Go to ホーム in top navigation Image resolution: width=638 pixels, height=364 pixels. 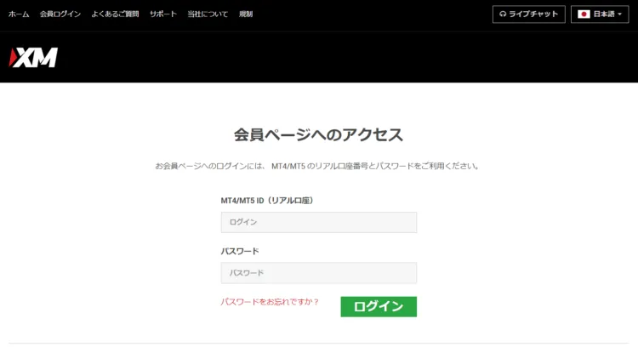click(19, 14)
